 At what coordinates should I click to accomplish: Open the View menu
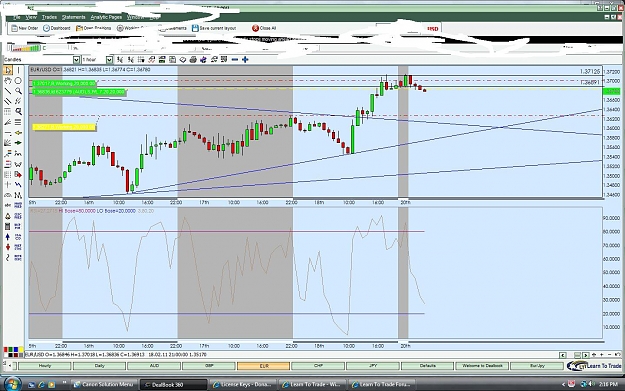pos(31,17)
